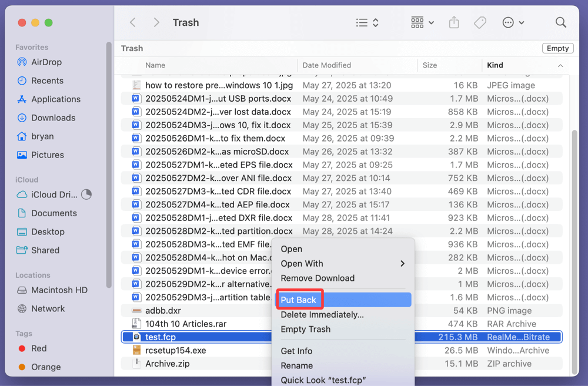Click the Share toolbar icon

tap(454, 22)
